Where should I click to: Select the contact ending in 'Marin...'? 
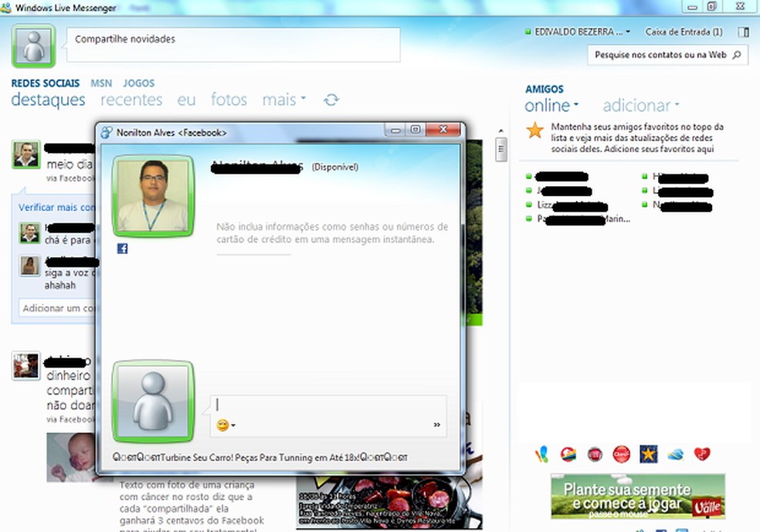pos(578,219)
